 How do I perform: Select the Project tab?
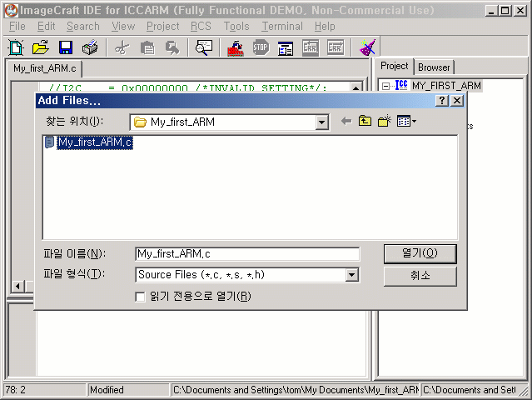[x=395, y=66]
